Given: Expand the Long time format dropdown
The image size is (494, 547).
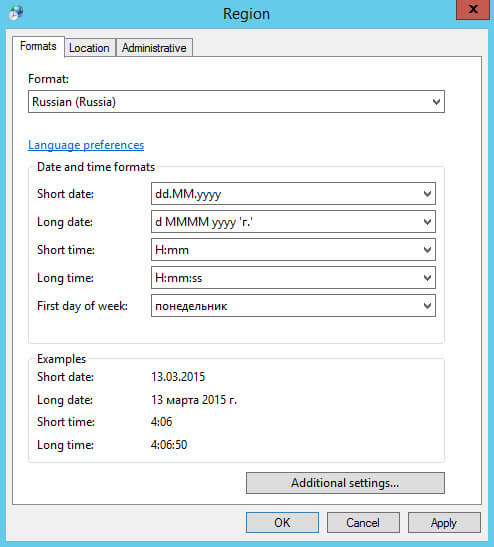Looking at the screenshot, I should 293,278.
